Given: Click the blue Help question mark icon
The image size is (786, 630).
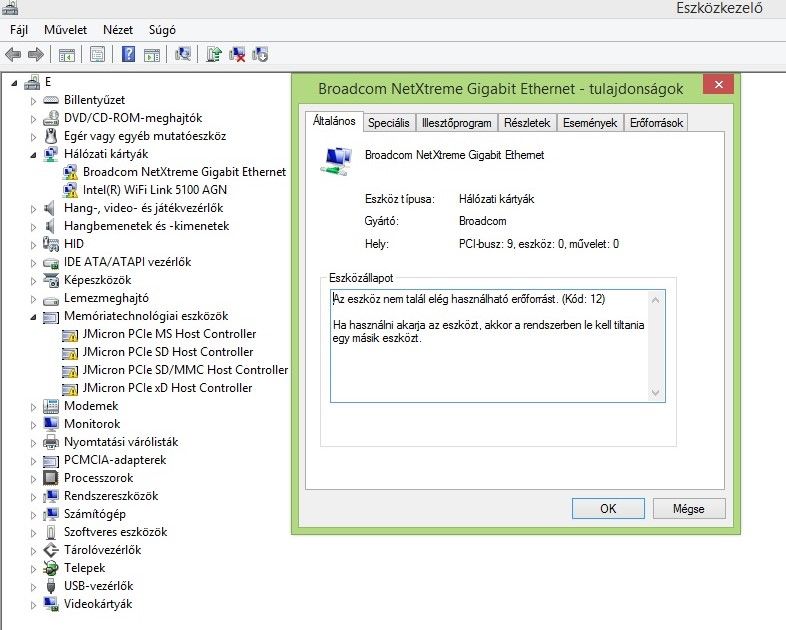Looking at the screenshot, I should pyautogui.click(x=128, y=54).
